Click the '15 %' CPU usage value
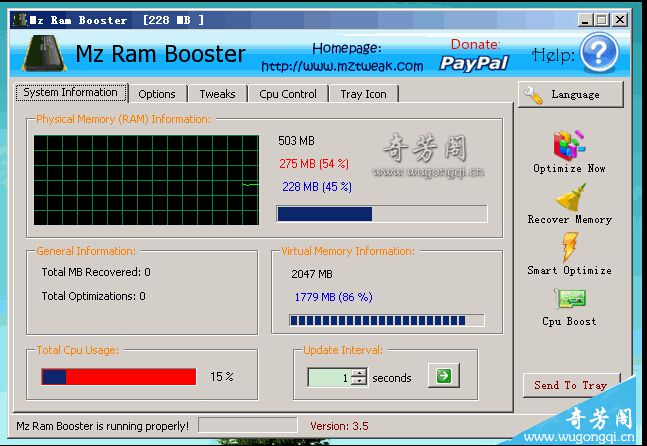The image size is (647, 446). (222, 377)
